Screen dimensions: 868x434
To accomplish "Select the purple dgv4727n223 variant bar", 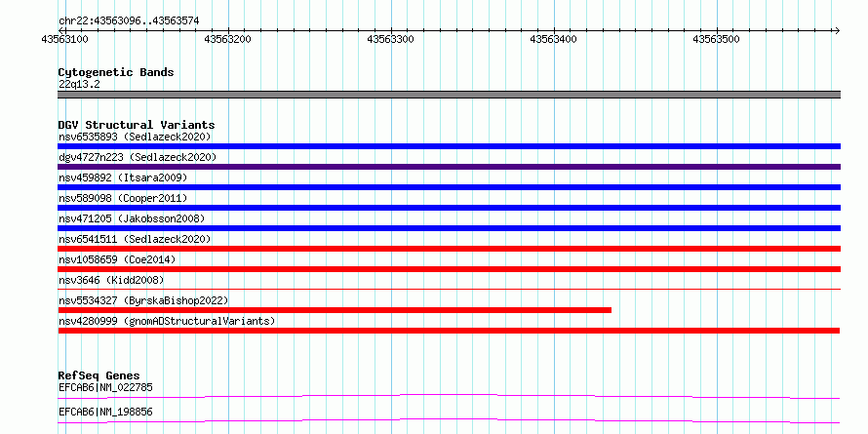I will click(449, 167).
